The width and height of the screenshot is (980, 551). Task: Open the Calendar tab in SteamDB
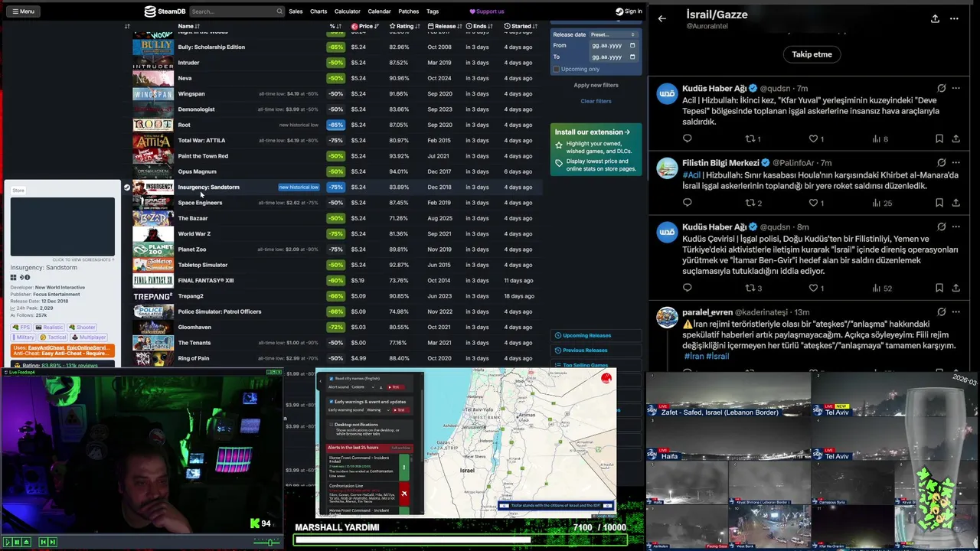click(x=379, y=11)
